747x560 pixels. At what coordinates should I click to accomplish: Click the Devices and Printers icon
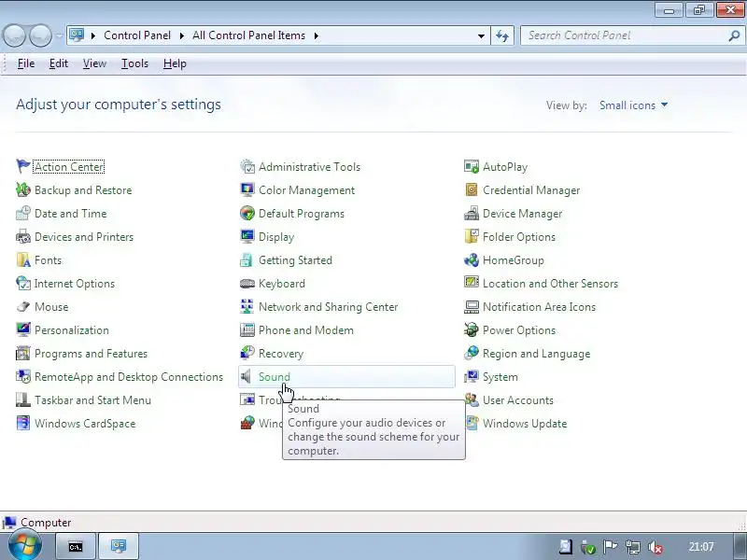(x=22, y=236)
